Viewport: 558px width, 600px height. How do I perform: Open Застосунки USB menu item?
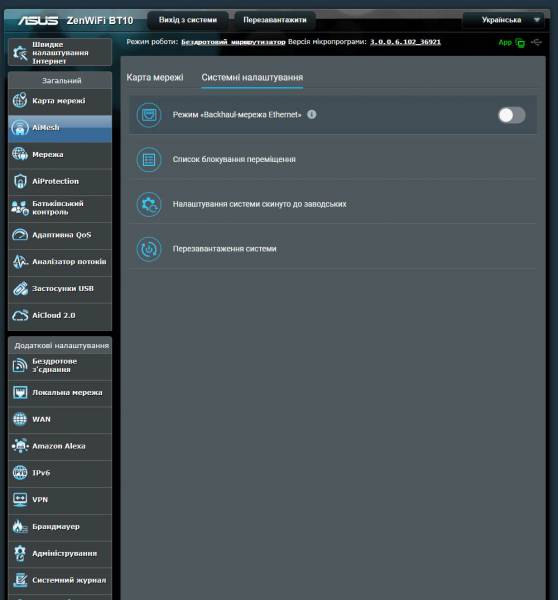click(x=60, y=289)
